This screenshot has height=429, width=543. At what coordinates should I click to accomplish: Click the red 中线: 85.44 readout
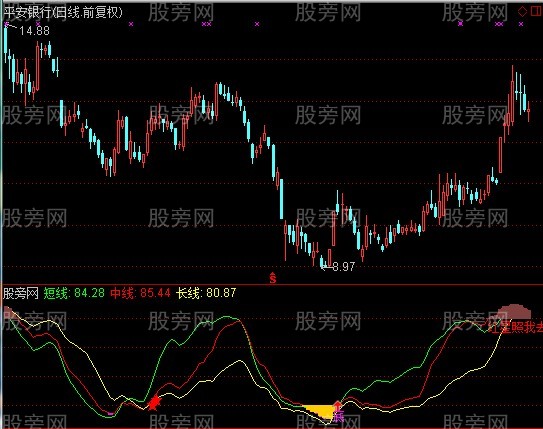140,293
